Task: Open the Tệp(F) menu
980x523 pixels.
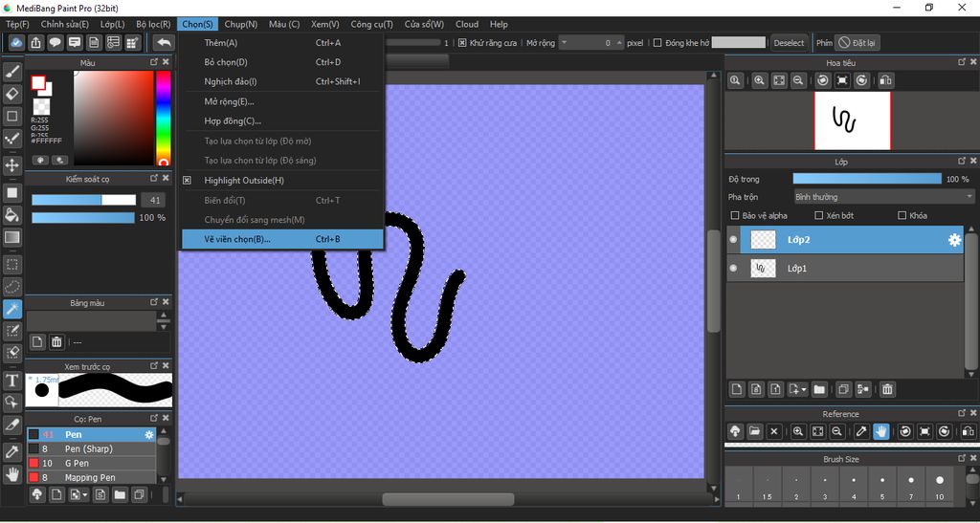Action: [x=17, y=24]
